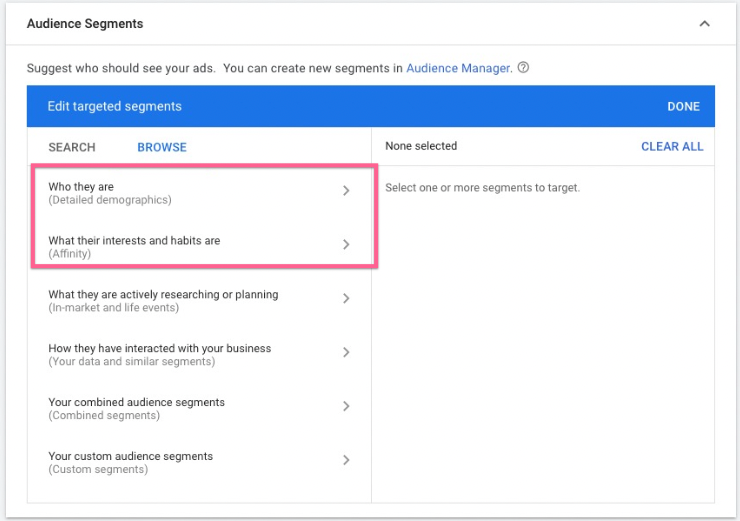The image size is (740, 521).
Task: Open 'What they are actively researching or planning'
Action: [163, 300]
